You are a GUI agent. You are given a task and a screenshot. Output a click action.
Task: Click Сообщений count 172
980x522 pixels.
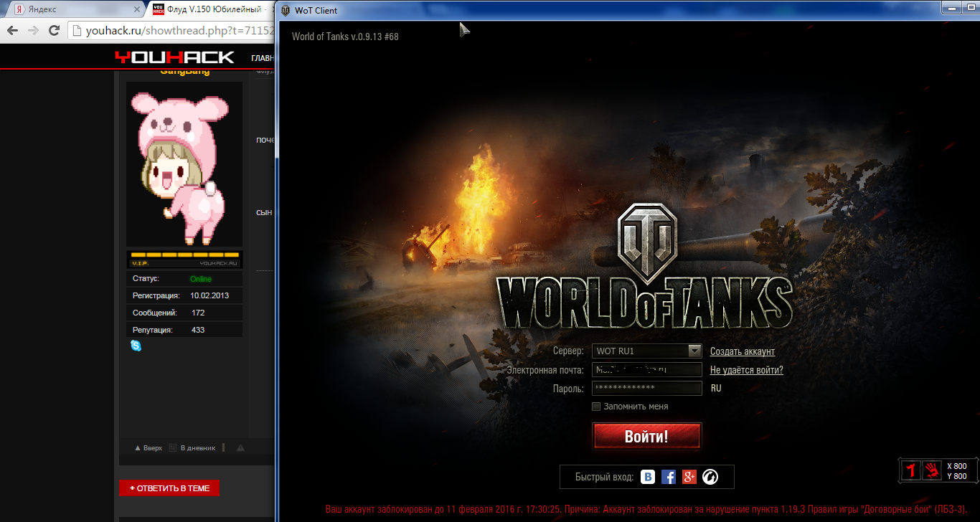pyautogui.click(x=198, y=313)
